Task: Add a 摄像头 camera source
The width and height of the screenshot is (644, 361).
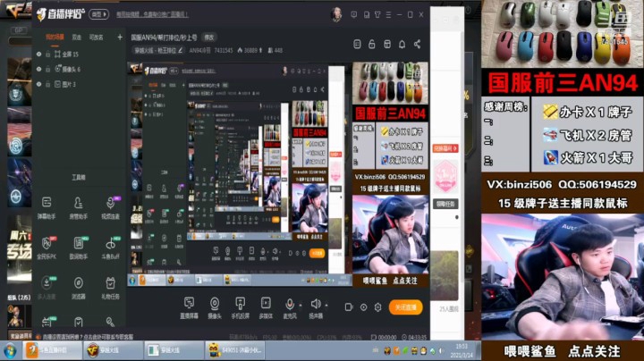Action: tap(215, 307)
